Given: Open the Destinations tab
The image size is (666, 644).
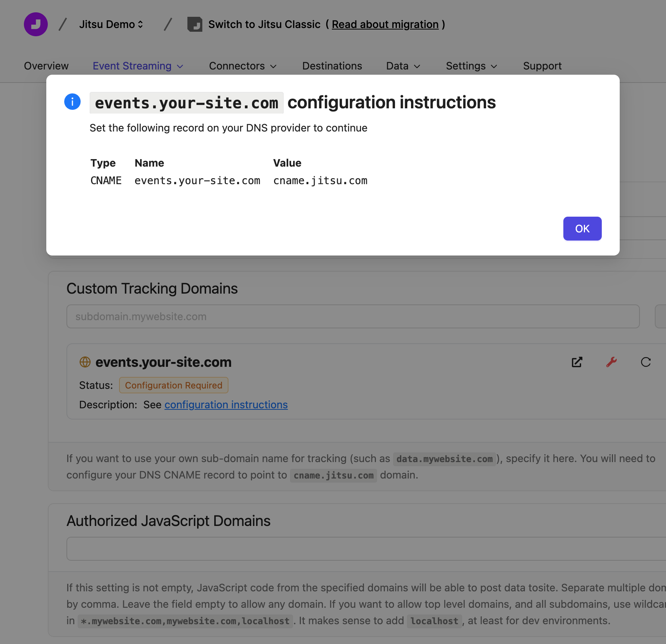Looking at the screenshot, I should click(332, 66).
